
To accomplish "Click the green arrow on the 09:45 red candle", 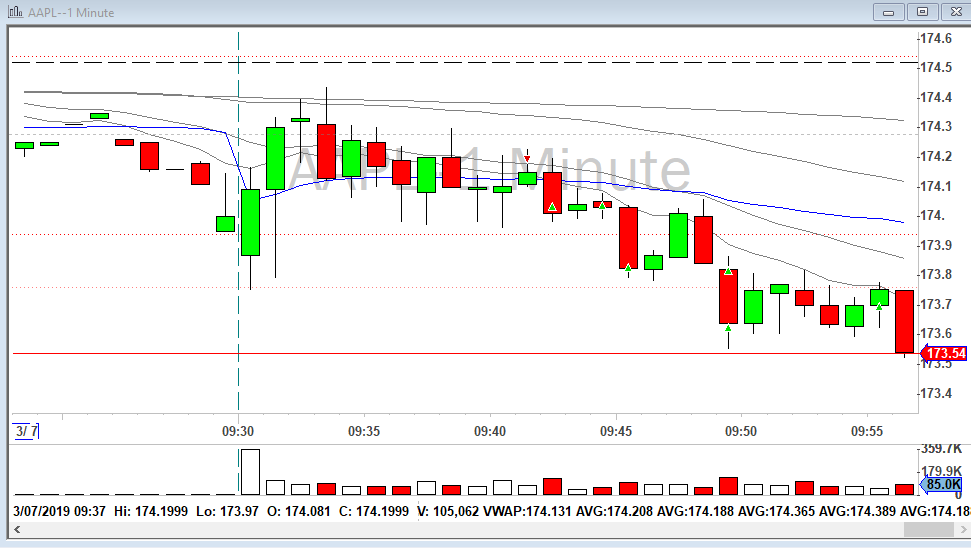I will pos(628,267).
